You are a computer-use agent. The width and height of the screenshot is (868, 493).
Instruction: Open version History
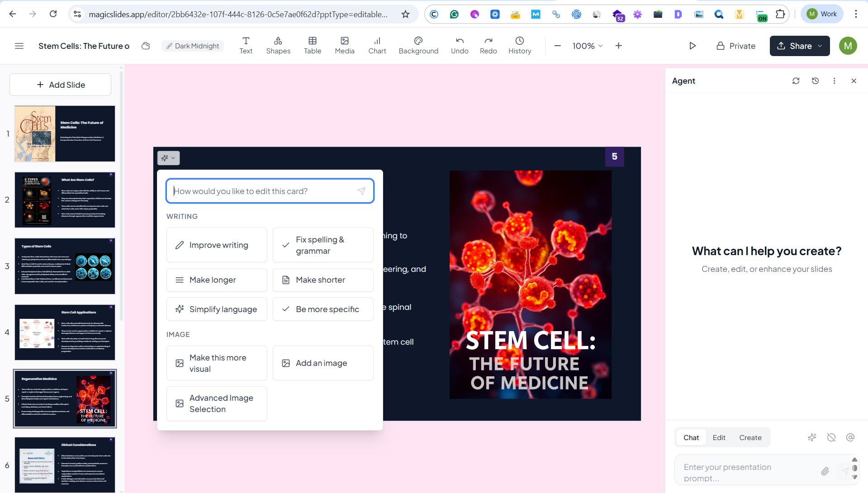(519, 46)
